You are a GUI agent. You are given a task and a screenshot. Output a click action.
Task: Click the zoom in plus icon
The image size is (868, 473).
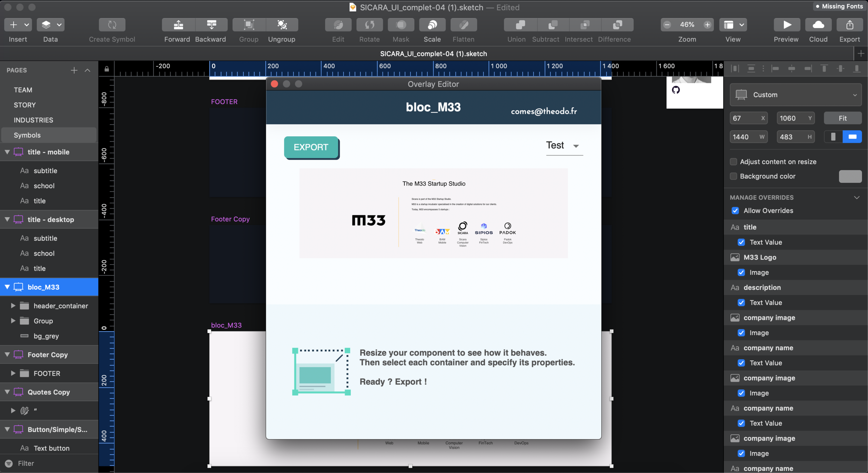[x=707, y=25]
